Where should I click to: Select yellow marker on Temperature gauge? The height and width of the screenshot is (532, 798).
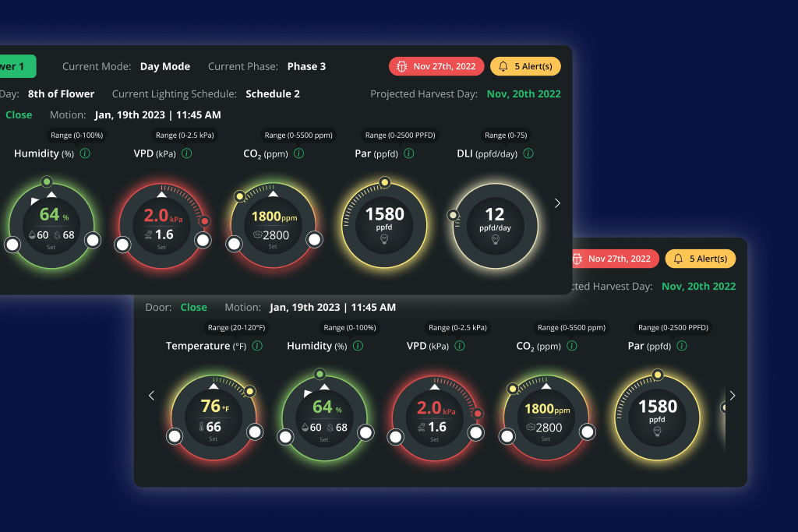coord(250,391)
